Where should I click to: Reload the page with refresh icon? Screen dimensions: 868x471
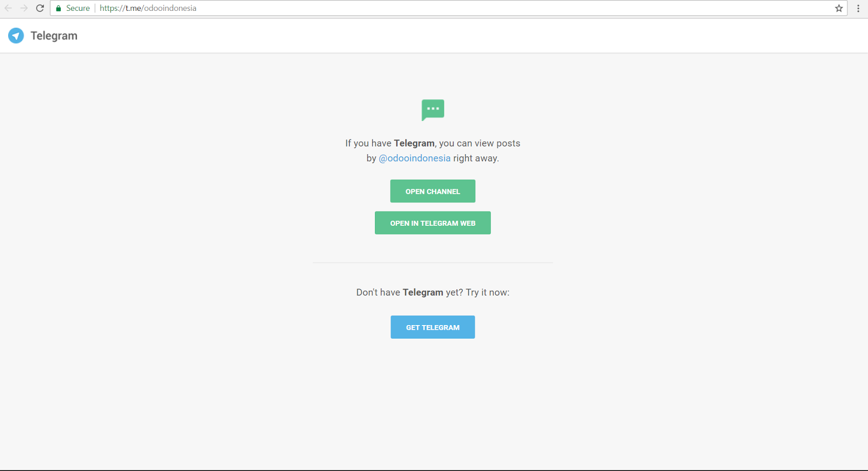[40, 8]
